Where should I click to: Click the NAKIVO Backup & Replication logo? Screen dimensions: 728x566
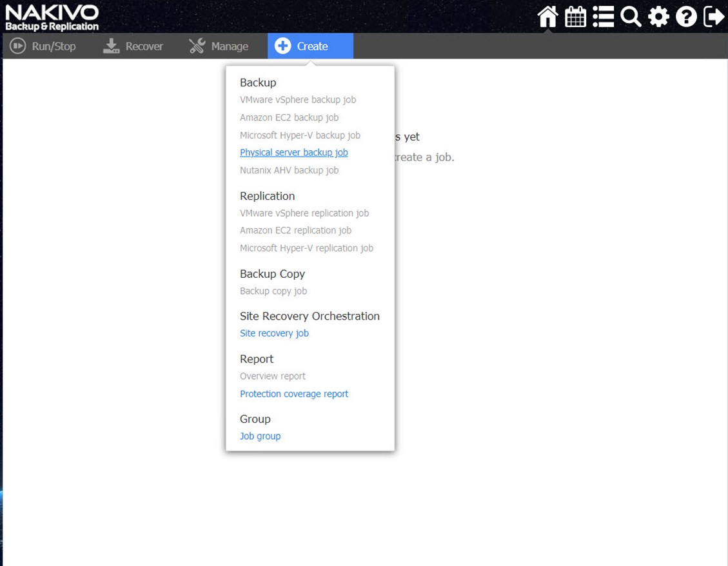pyautogui.click(x=52, y=17)
